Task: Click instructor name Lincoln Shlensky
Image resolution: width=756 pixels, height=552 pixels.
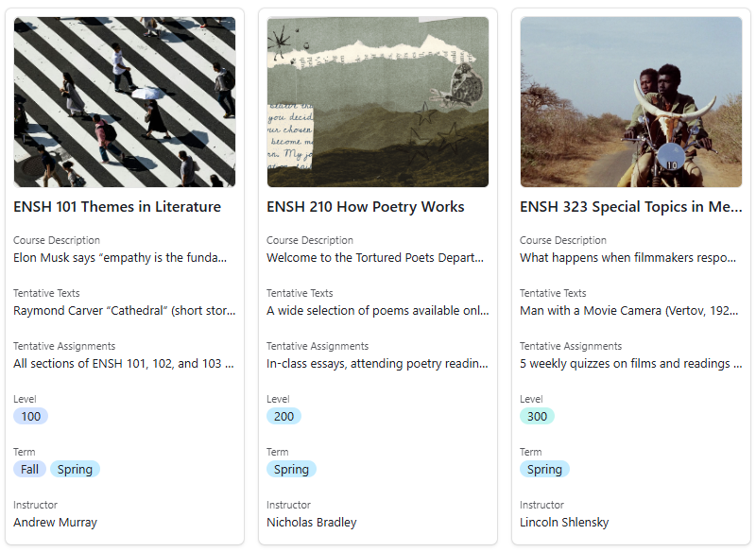Action: pyautogui.click(x=564, y=522)
